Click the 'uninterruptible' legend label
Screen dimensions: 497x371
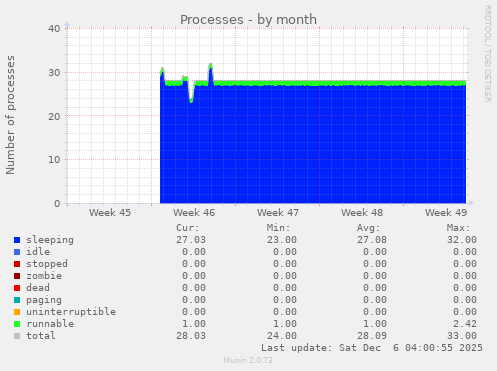click(71, 312)
